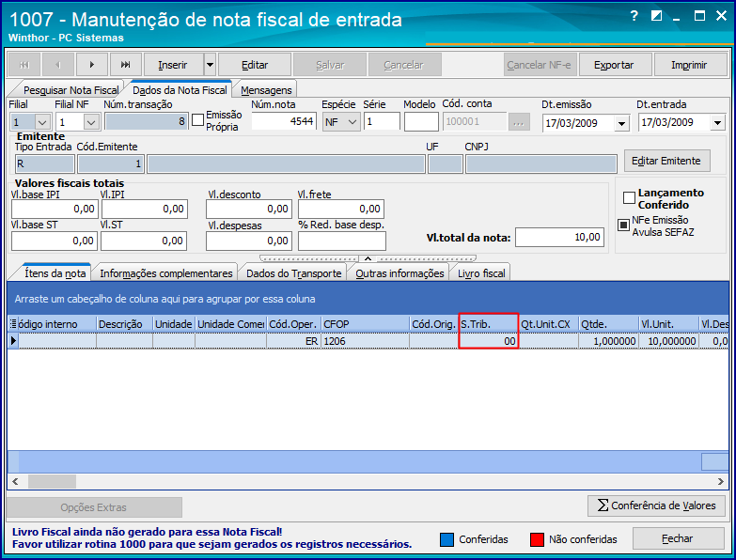Click the Vl.frete field

(341, 210)
